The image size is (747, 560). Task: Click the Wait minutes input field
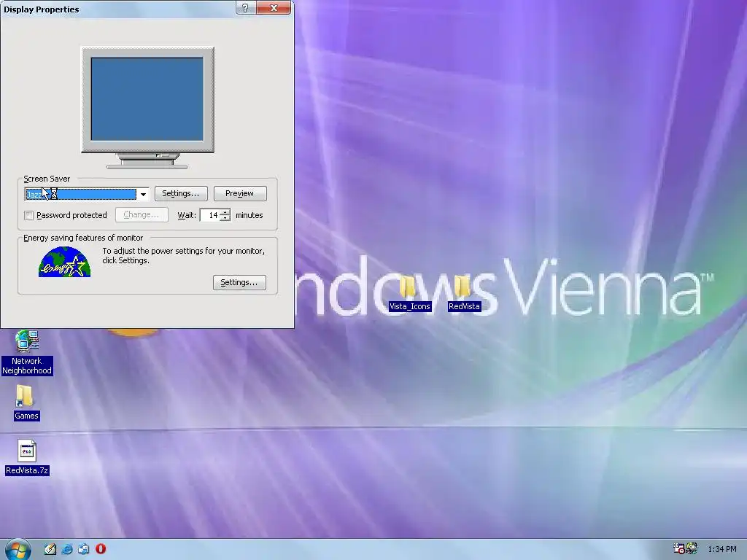tap(209, 215)
